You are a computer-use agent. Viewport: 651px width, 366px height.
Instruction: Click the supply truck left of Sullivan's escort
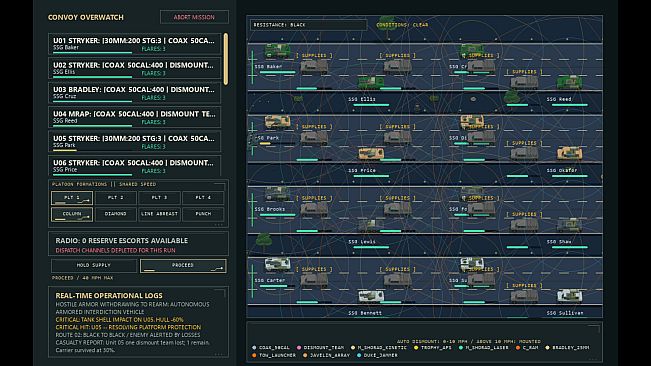coord(524,296)
